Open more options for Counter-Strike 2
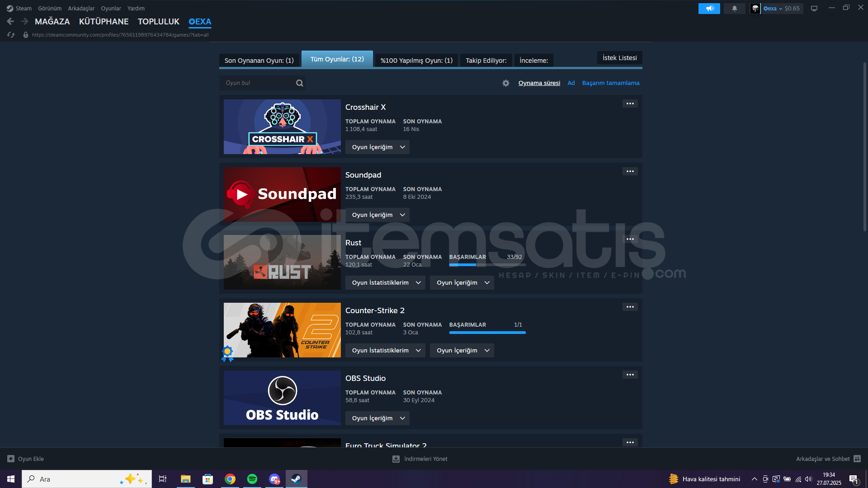The width and height of the screenshot is (868, 488). coord(630,307)
